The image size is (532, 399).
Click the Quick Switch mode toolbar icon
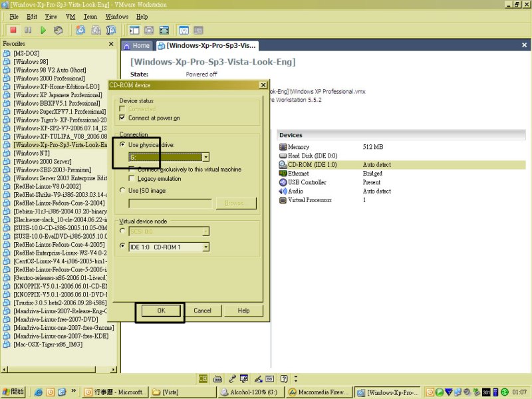pyautogui.click(x=149, y=30)
